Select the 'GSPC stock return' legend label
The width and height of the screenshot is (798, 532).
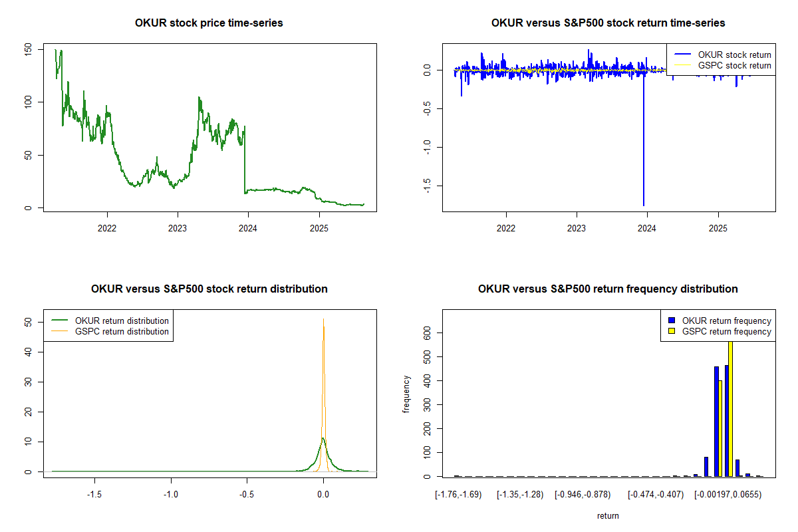click(734, 65)
